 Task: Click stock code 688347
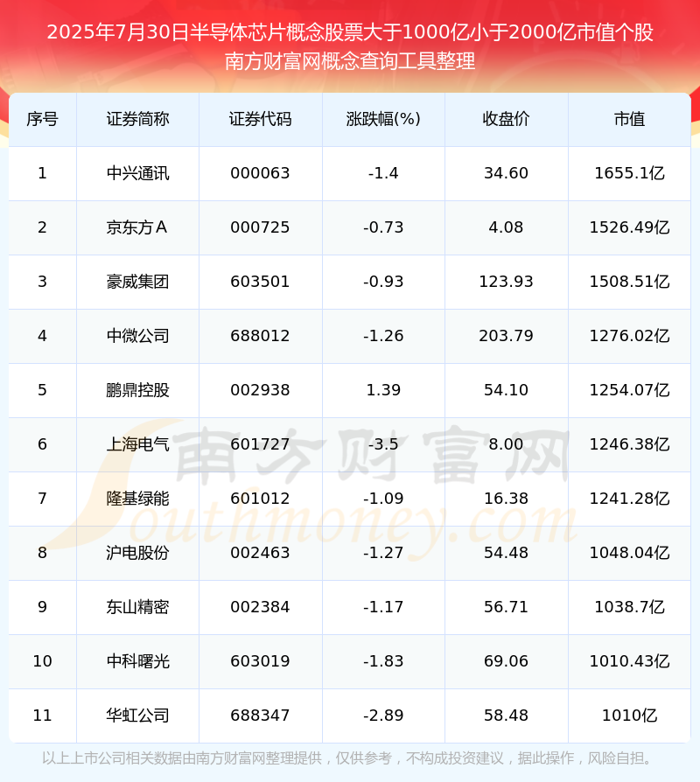[x=260, y=716]
